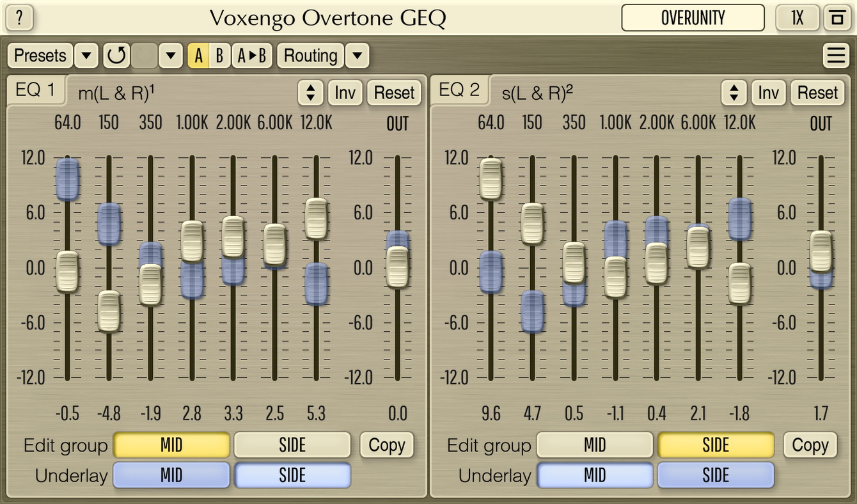This screenshot has height=504, width=857.
Task: Click the Routing button
Action: tap(311, 56)
